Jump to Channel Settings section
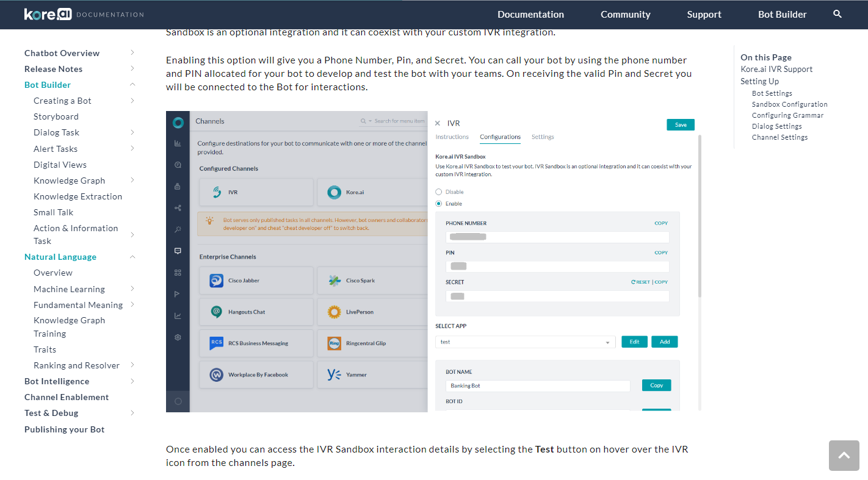 click(x=779, y=137)
